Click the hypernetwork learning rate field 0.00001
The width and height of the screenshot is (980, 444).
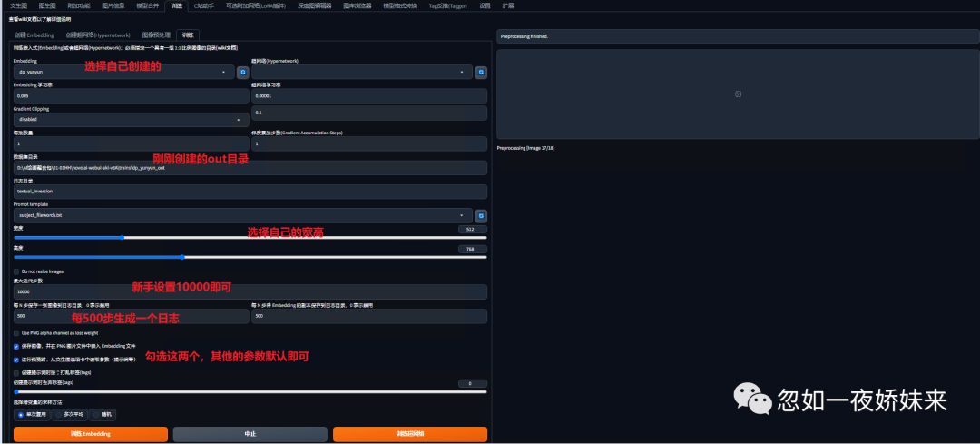368,95
